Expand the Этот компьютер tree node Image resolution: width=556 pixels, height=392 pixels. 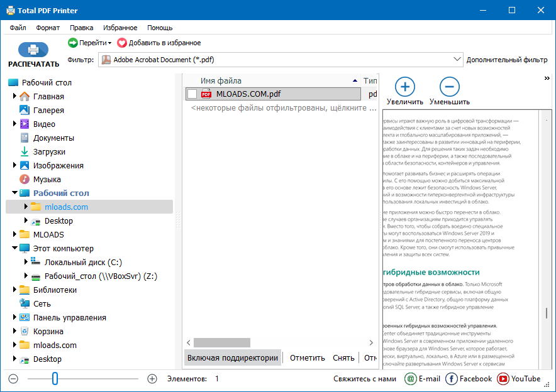pyautogui.click(x=14, y=248)
